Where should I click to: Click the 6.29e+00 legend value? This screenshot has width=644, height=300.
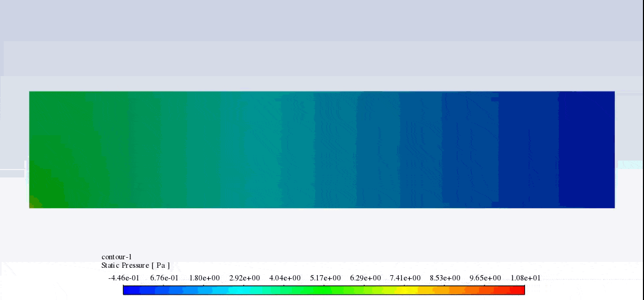(x=365, y=278)
